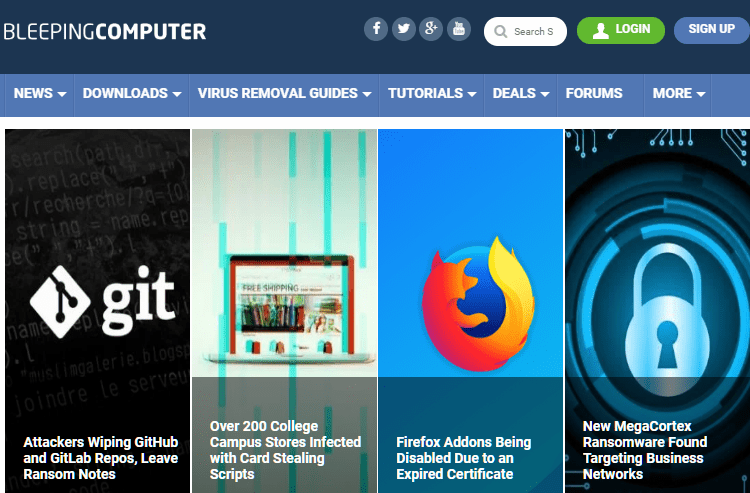Expand the TUTORIALS dropdown menu
Screen dimensions: 750x493
point(431,95)
